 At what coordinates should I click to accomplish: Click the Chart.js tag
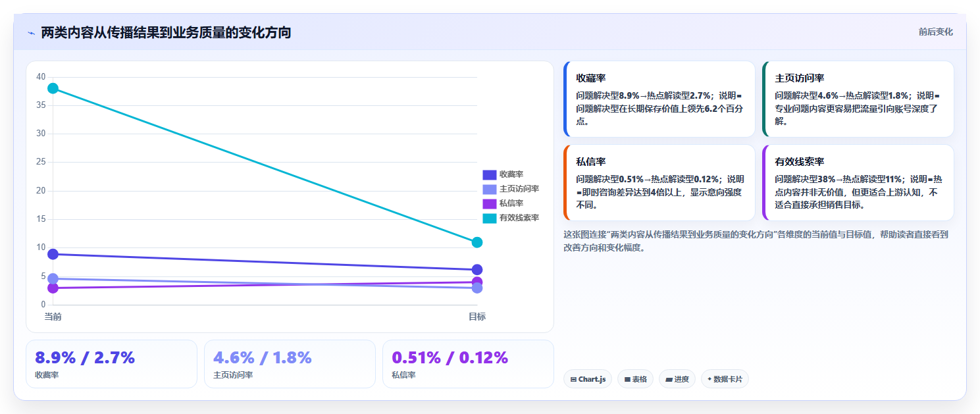click(x=588, y=379)
